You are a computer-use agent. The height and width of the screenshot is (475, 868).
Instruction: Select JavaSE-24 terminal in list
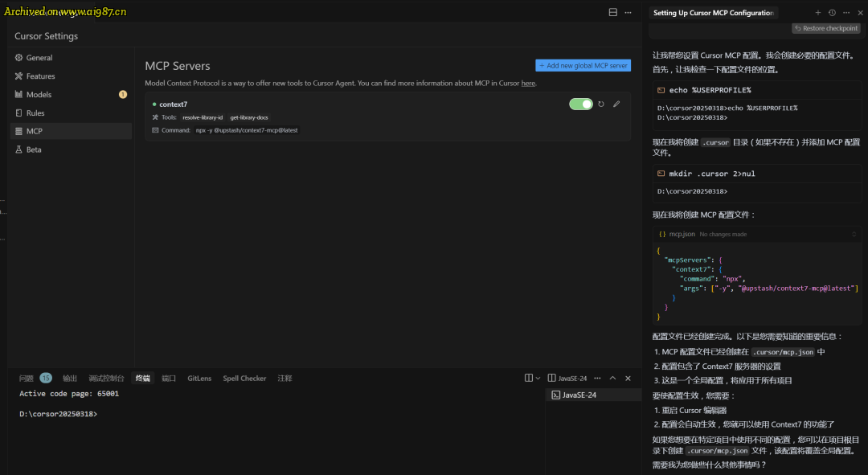pyautogui.click(x=593, y=395)
